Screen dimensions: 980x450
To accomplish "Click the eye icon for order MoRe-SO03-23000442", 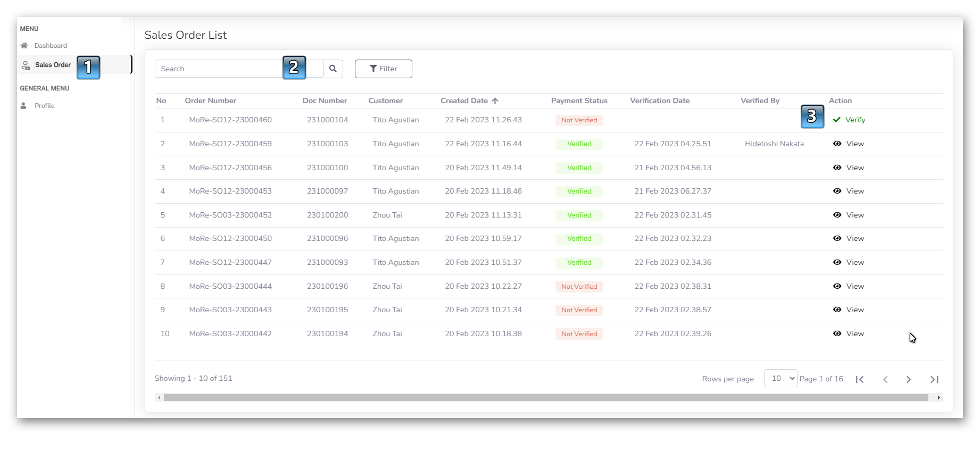I will [x=837, y=334].
